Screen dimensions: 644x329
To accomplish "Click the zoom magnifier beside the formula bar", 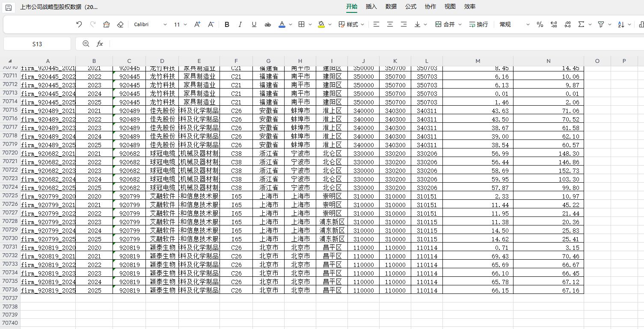I will pos(86,44).
